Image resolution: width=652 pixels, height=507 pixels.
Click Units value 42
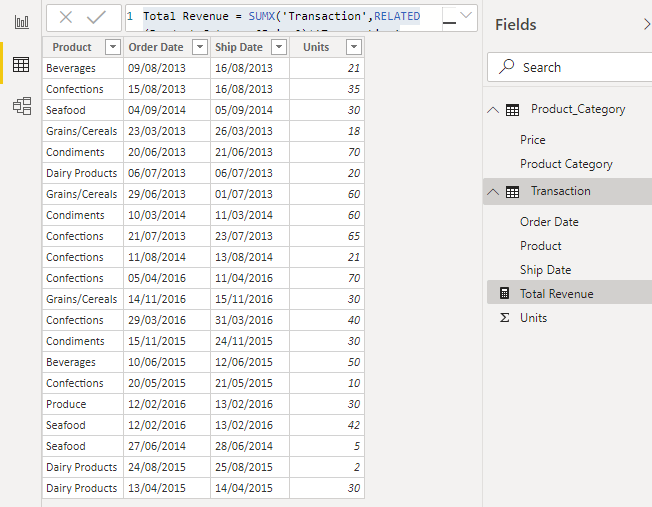pyautogui.click(x=327, y=425)
